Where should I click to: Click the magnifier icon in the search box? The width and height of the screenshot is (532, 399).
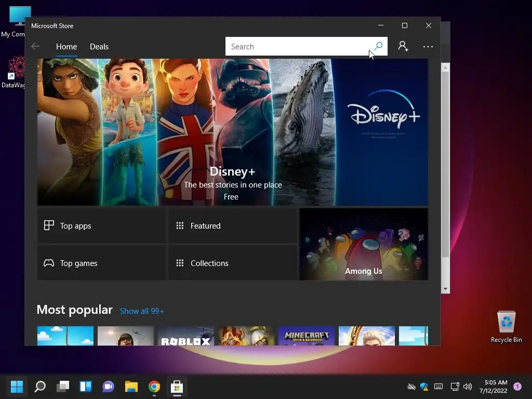[x=378, y=46]
